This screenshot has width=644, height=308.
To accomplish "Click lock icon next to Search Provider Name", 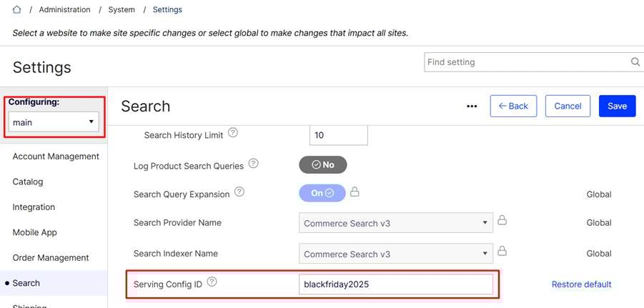I will tap(502, 221).
